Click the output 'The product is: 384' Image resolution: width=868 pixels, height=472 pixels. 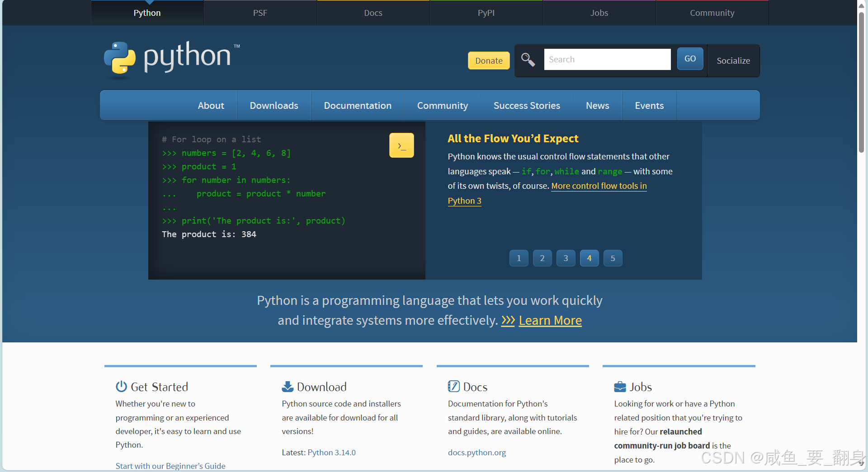[209, 234]
